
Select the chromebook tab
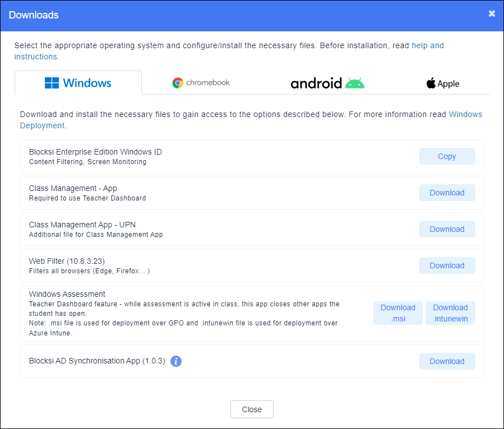[x=201, y=82]
